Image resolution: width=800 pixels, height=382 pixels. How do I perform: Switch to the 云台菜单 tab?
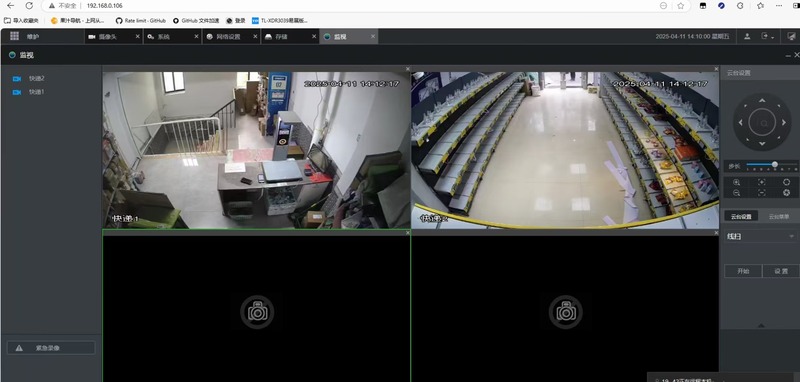[x=779, y=216]
